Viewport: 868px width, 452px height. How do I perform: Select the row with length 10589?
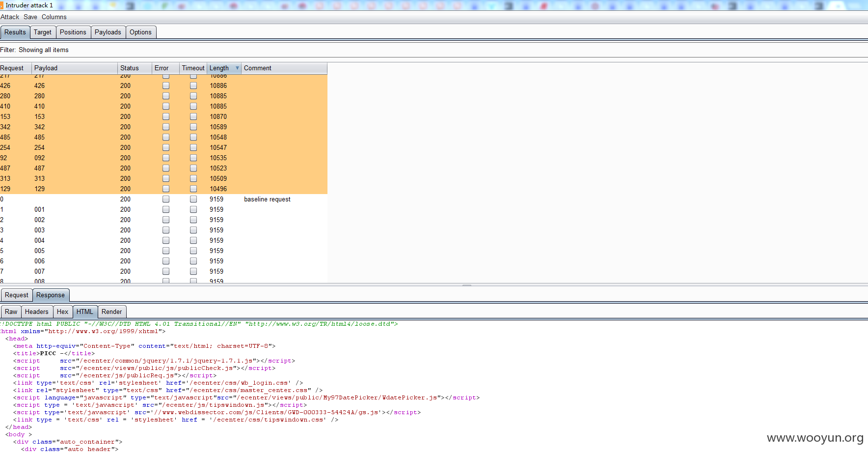point(163,127)
